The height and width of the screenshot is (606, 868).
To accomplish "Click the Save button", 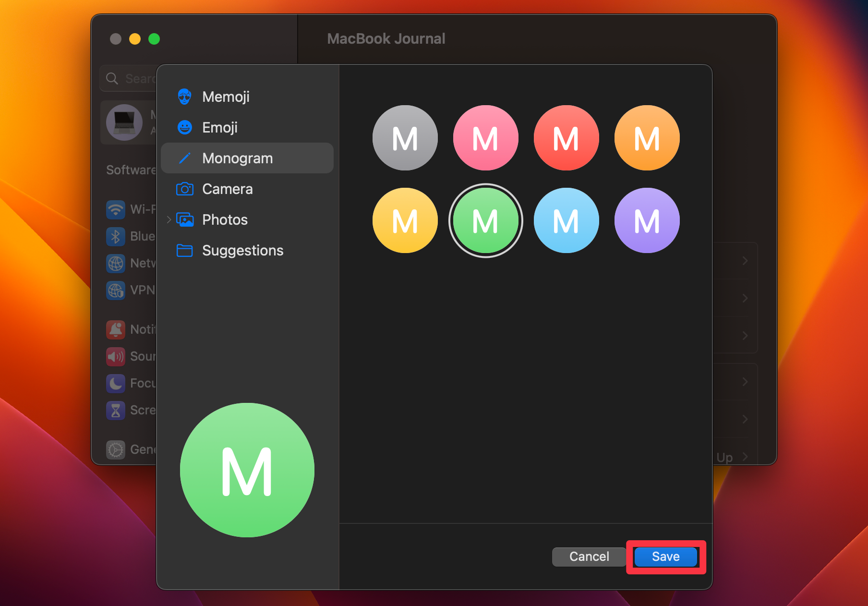I will [665, 557].
